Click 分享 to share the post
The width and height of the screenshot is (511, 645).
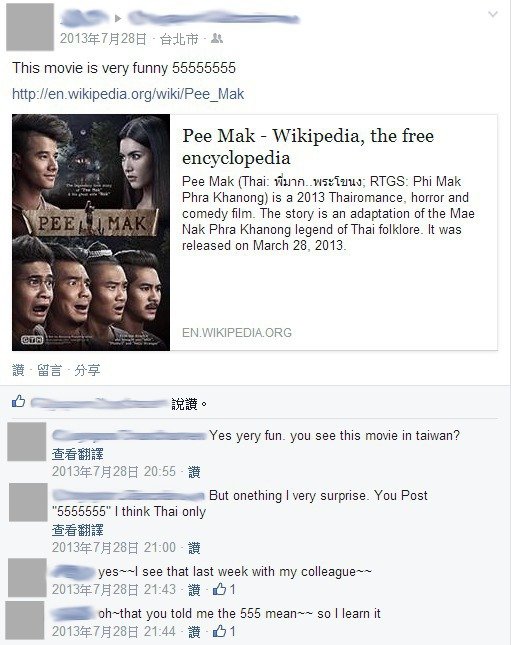coord(87,370)
